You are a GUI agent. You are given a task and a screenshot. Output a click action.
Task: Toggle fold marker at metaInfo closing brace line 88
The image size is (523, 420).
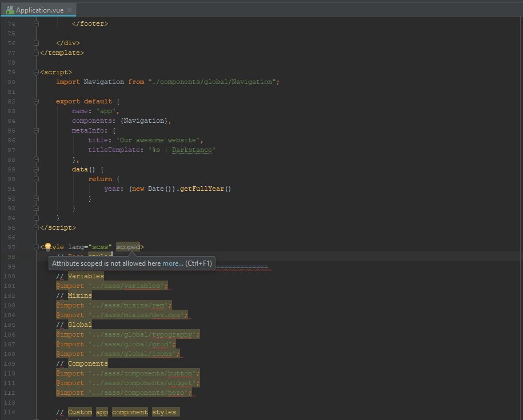(x=37, y=159)
